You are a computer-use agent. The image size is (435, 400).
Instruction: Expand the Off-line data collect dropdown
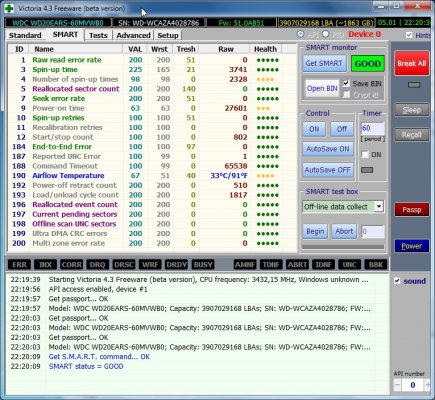[x=379, y=206]
